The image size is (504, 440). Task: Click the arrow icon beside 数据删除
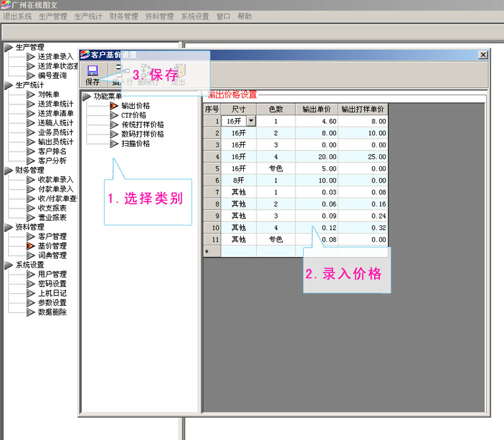click(x=31, y=312)
